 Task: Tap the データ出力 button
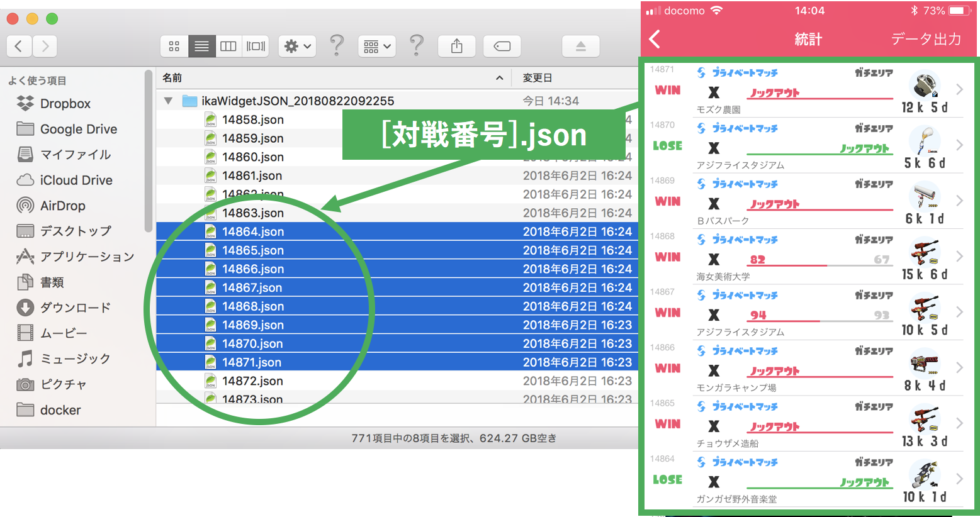(x=925, y=39)
